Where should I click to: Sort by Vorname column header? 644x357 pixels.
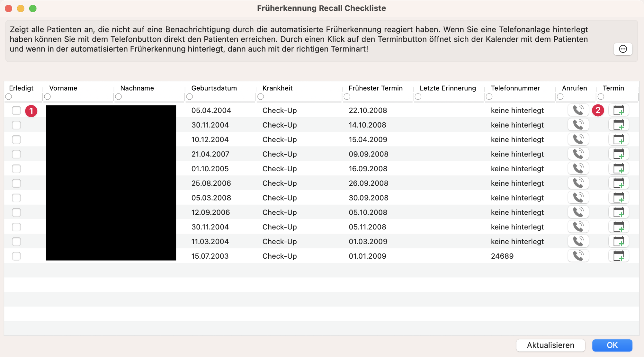click(x=63, y=88)
